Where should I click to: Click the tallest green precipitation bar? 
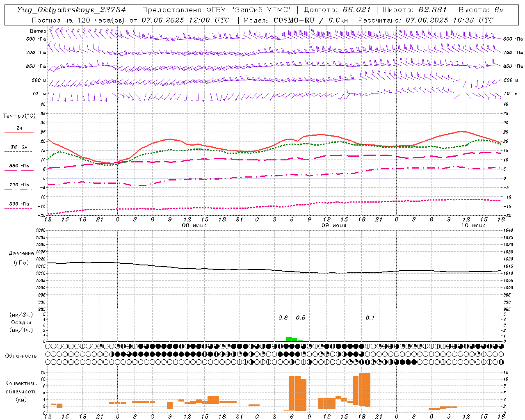(289, 339)
